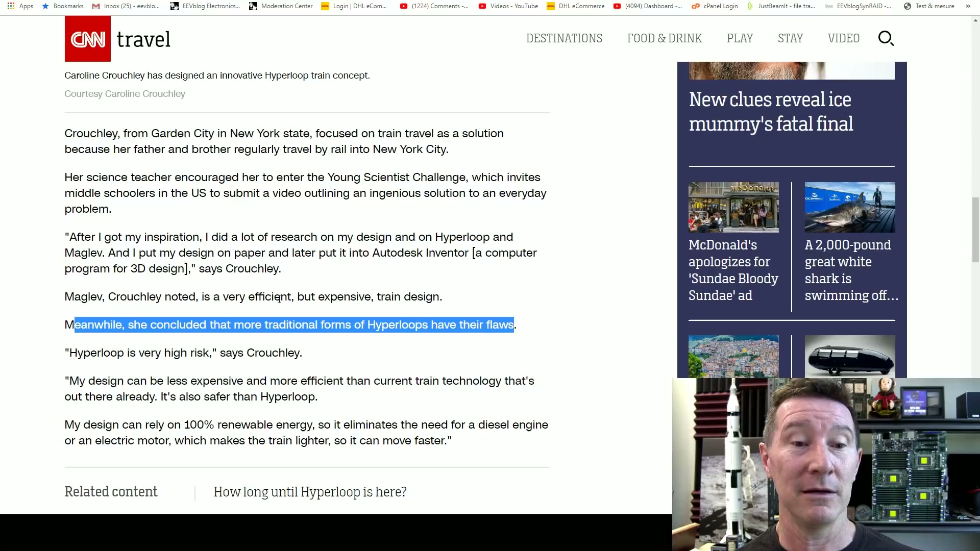Open McDonald's apologizes for 'Sundae Bloody Sundae' ad
This screenshot has height=551, width=980.
tap(733, 270)
